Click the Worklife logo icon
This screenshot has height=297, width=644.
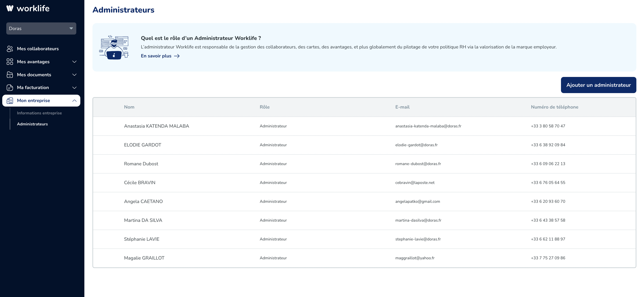click(10, 9)
